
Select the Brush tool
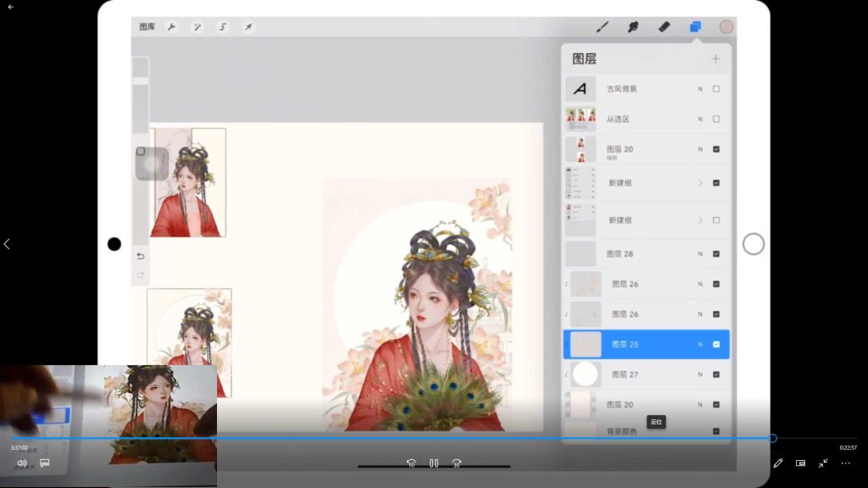[x=603, y=27]
